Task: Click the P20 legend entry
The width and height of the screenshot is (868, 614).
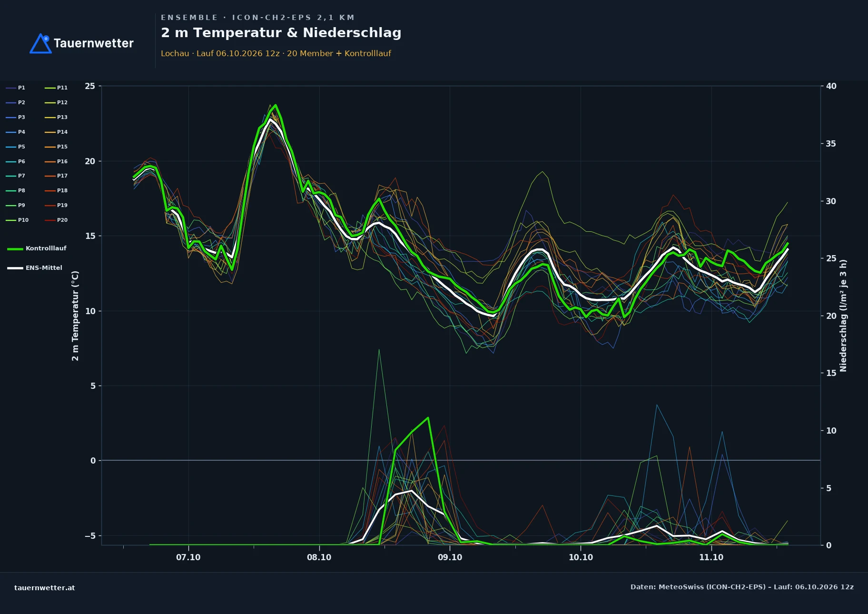Action: [56, 220]
